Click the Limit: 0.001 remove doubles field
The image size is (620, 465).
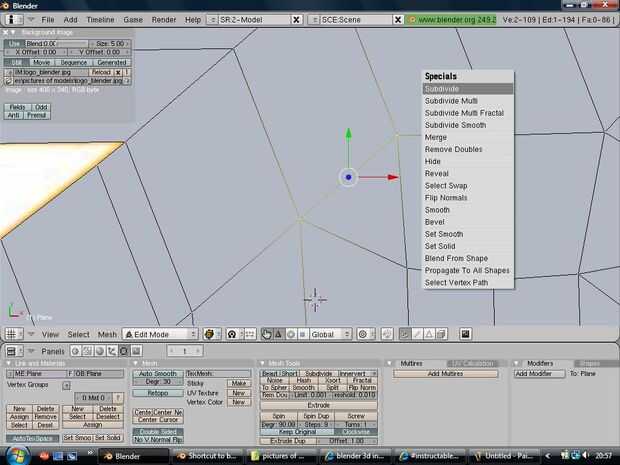312,395
